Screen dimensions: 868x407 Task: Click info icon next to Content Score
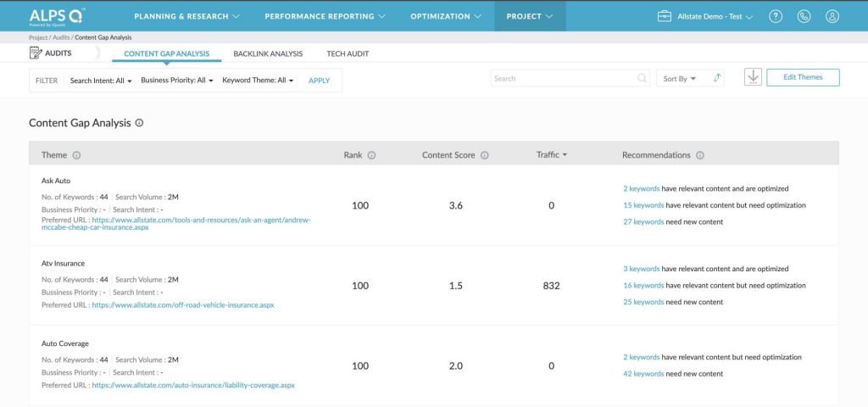[x=484, y=155]
